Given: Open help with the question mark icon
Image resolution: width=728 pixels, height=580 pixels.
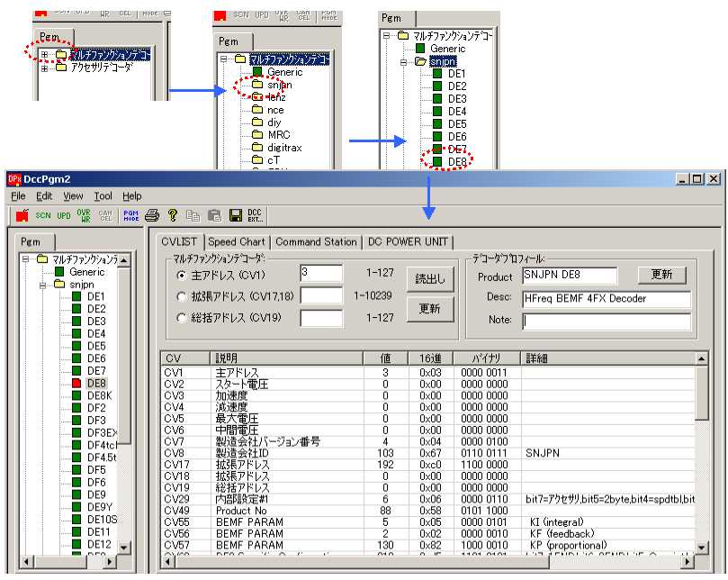Looking at the screenshot, I should click(x=173, y=215).
